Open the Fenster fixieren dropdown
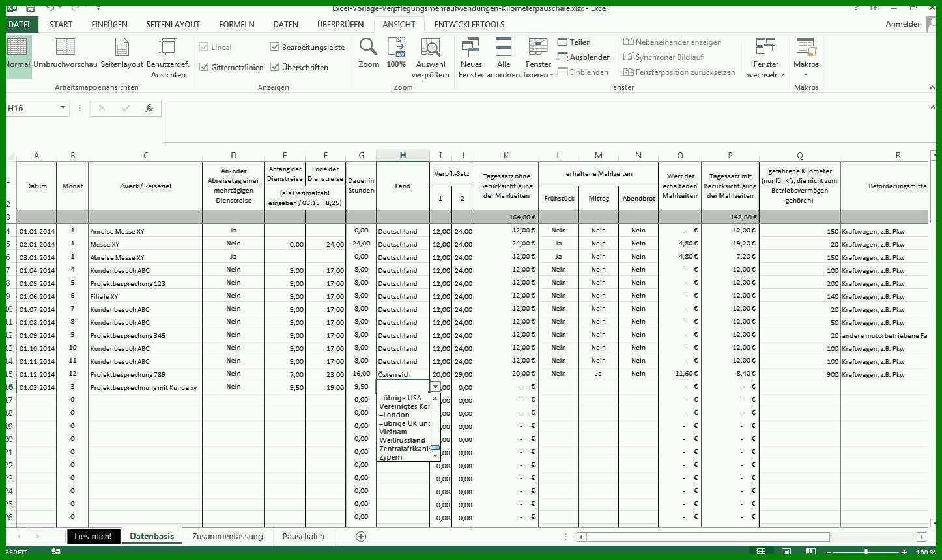Screen dimensions: 942x560 point(538,59)
